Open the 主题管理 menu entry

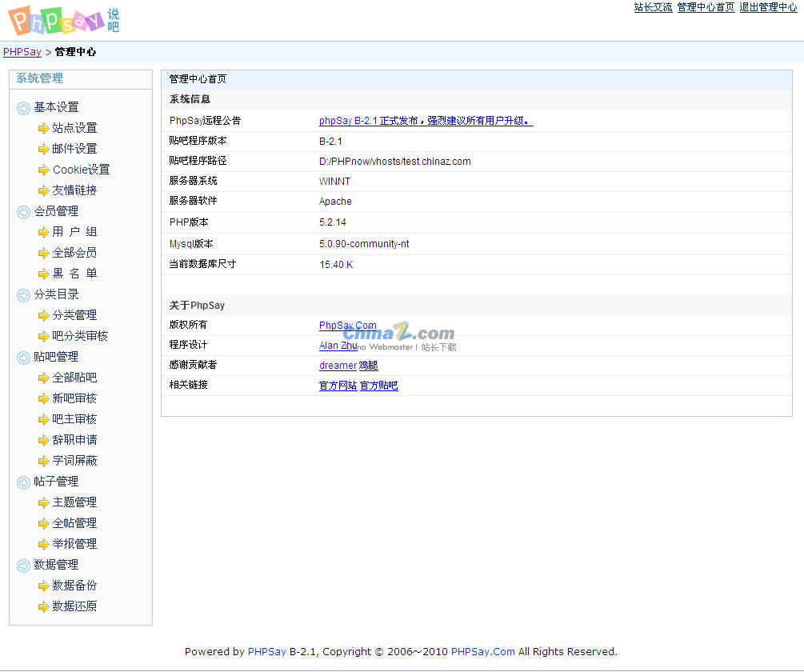[x=74, y=502]
